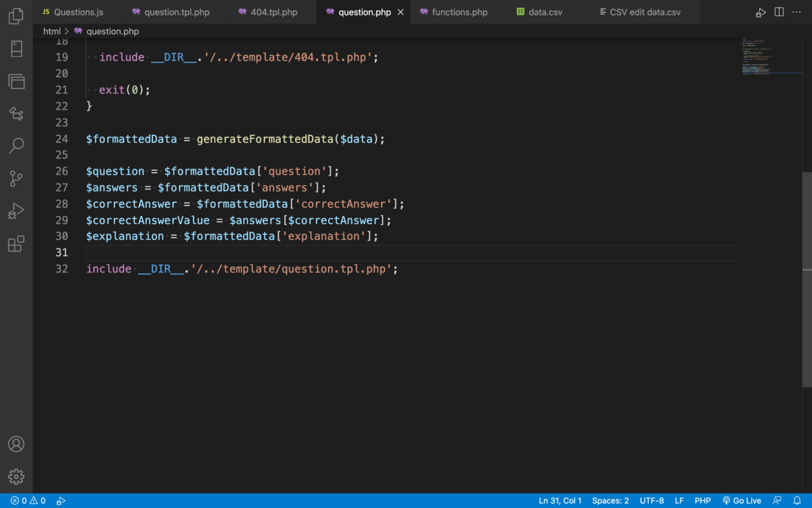Image resolution: width=812 pixels, height=508 pixels.
Task: Open the Manage gear menu
Action: pyautogui.click(x=16, y=477)
